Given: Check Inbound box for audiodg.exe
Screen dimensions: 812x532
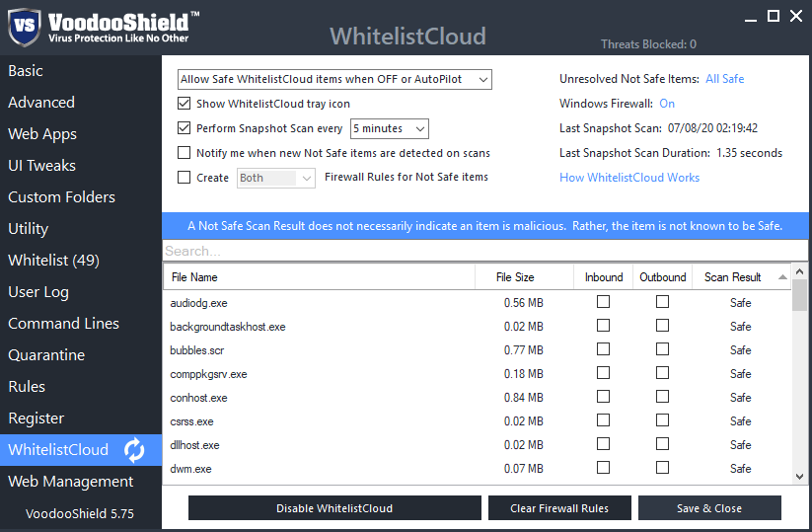Looking at the screenshot, I should 603,301.
